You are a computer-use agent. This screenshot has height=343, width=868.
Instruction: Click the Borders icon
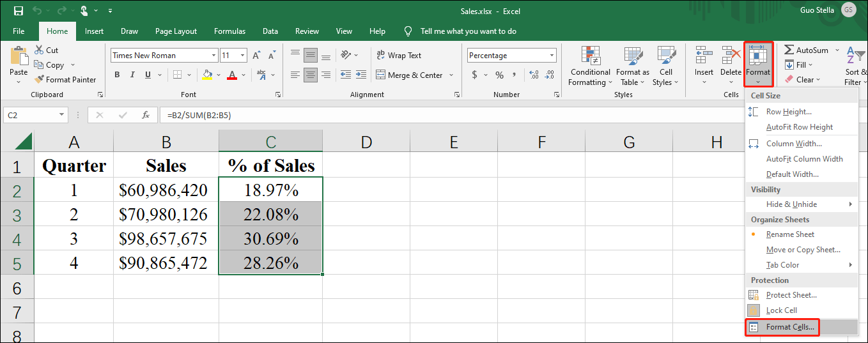[x=177, y=75]
